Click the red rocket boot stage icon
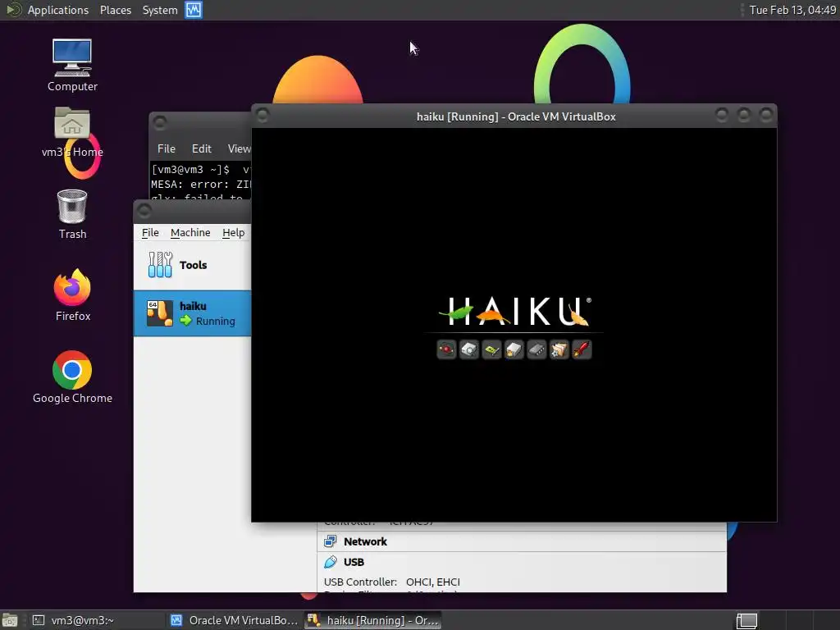Image resolution: width=840 pixels, height=630 pixels. point(582,349)
